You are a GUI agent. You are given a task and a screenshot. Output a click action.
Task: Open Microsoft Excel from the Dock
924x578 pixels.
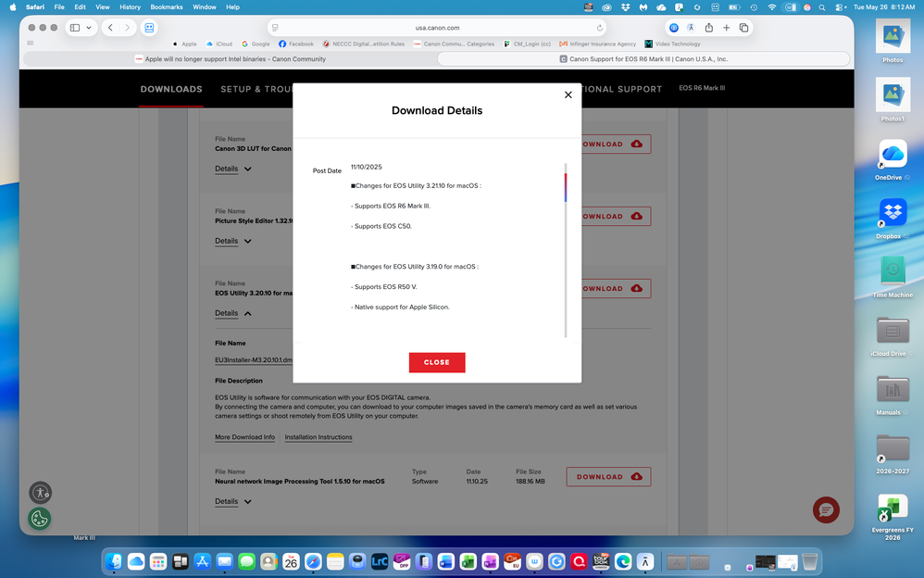coord(468,561)
